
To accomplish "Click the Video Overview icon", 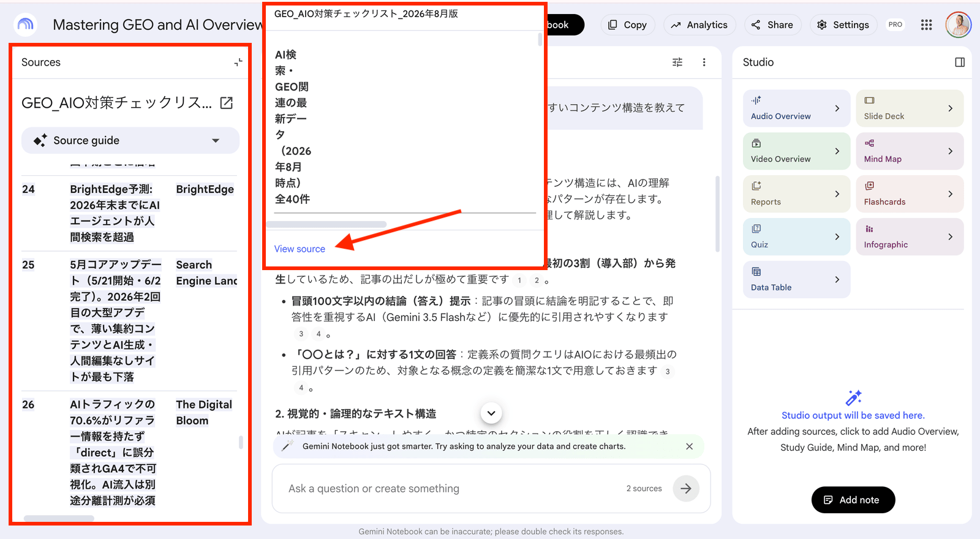I will (756, 143).
